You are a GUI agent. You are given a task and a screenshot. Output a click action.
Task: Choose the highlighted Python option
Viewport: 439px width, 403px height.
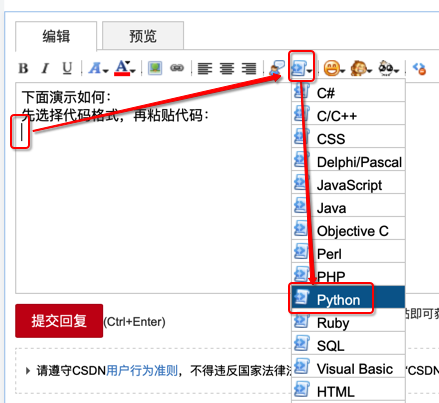point(348,297)
